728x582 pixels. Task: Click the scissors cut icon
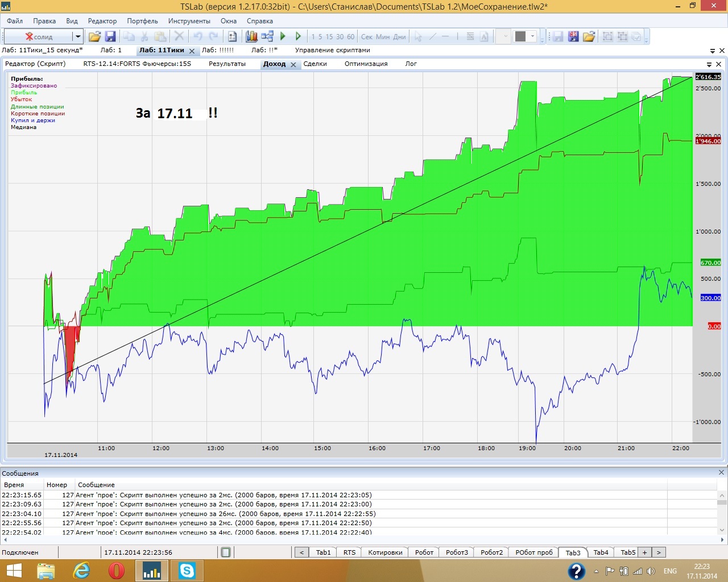pos(144,36)
